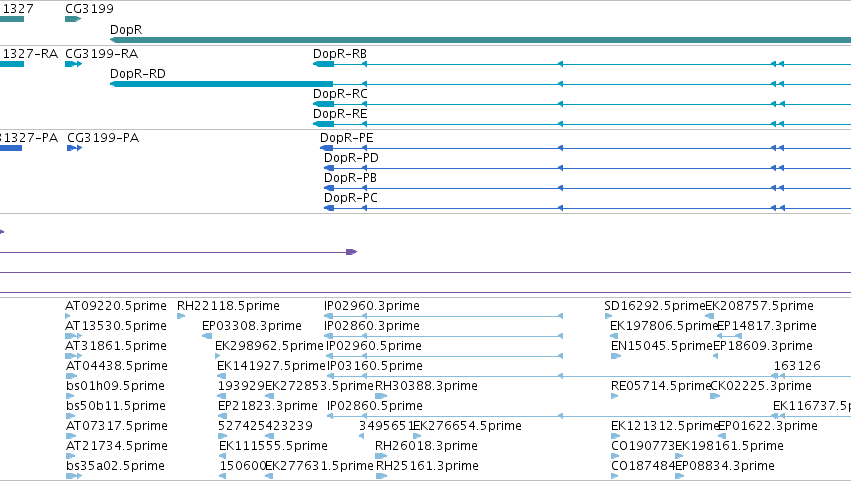Select the CK02225.3prime EST label
The width and height of the screenshot is (851, 481).
click(x=761, y=387)
